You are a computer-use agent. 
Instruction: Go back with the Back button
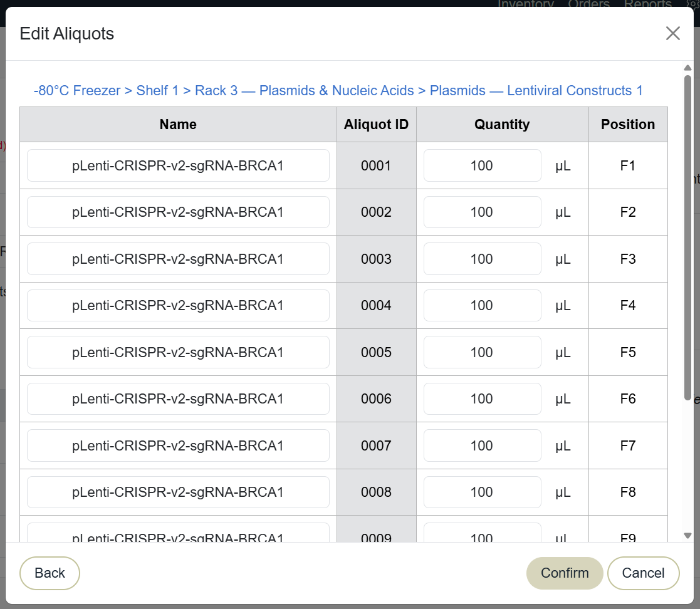(50, 573)
